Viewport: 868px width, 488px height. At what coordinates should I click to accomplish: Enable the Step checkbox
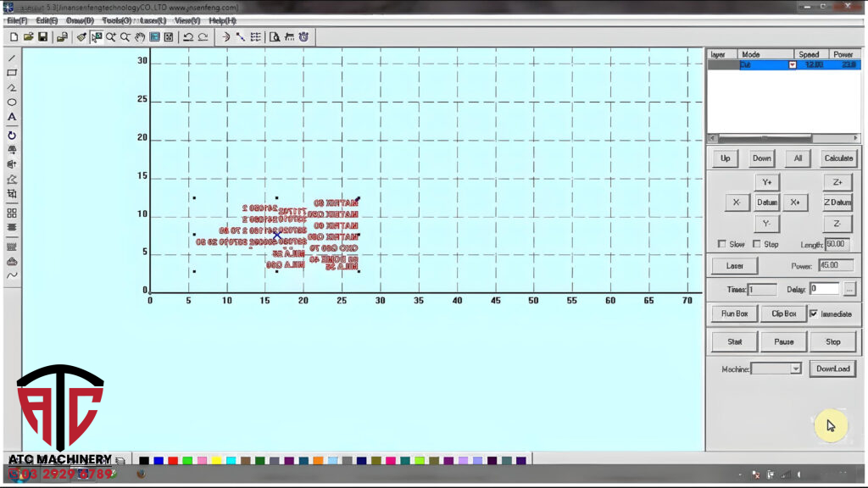click(756, 244)
